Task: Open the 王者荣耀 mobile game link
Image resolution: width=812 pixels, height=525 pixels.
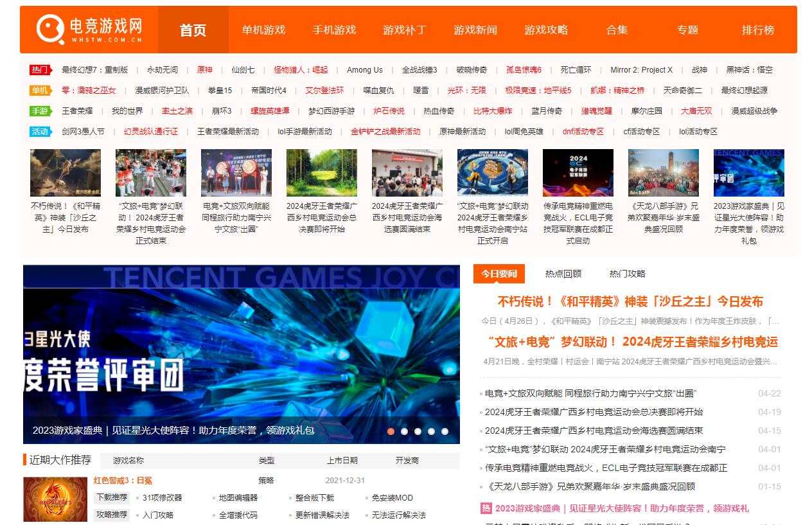Action: pos(77,111)
